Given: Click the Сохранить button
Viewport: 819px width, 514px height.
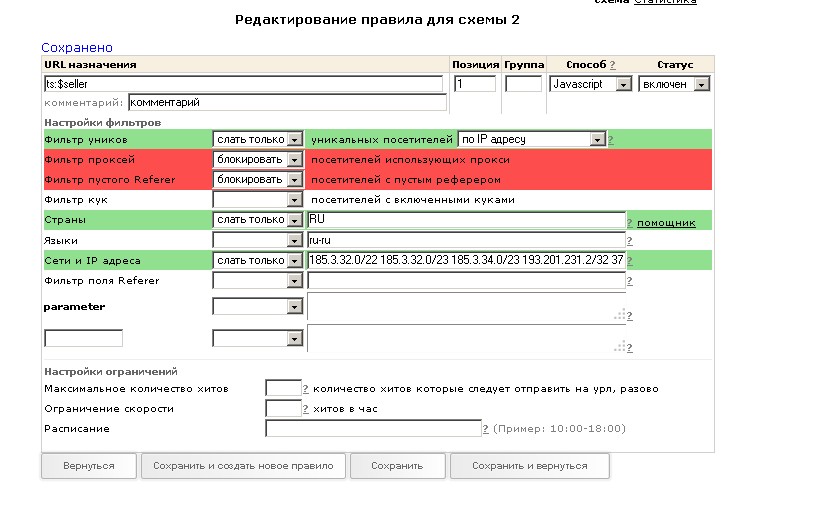Looking at the screenshot, I should 397,466.
